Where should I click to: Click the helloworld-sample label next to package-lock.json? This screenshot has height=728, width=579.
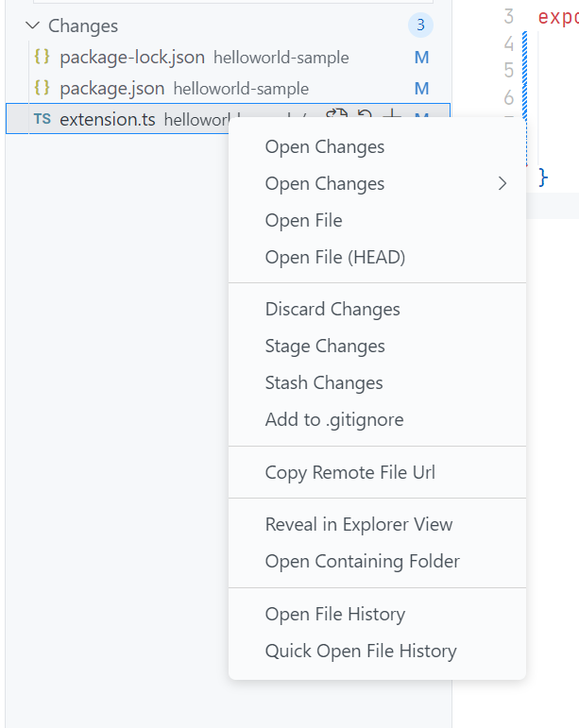pyautogui.click(x=281, y=58)
